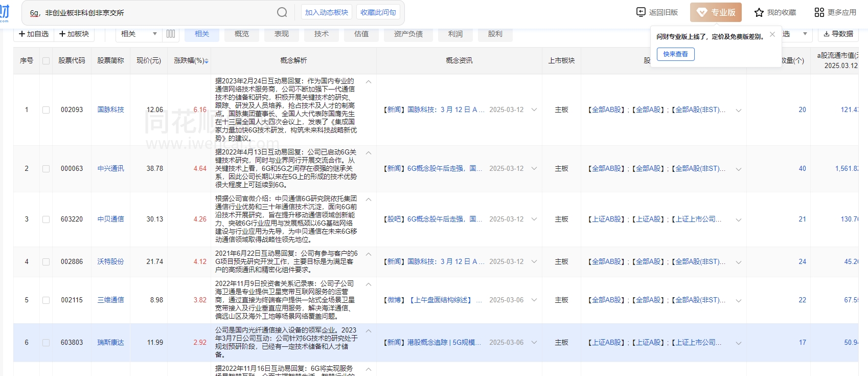Close the 问财专业版 notification popup

pyautogui.click(x=772, y=34)
